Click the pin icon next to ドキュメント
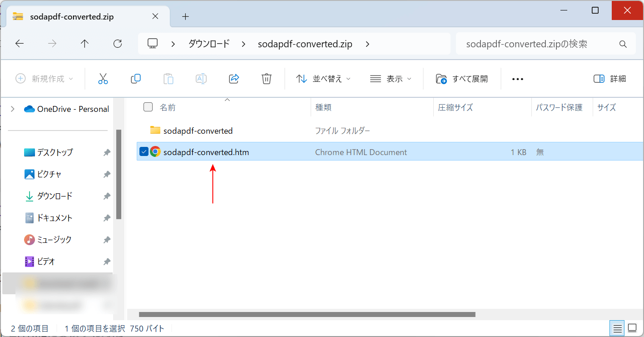This screenshot has width=644, height=337. (107, 218)
